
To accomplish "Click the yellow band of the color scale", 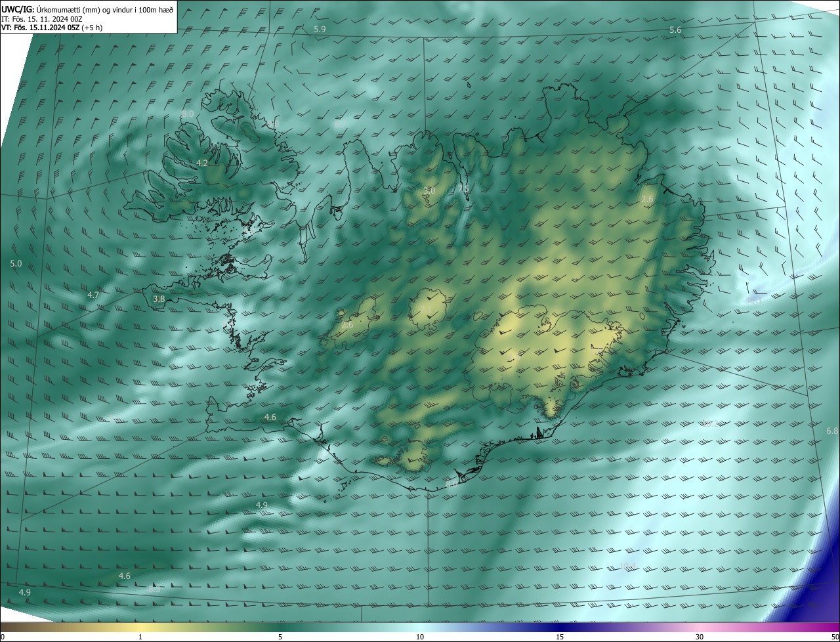I will (140, 628).
